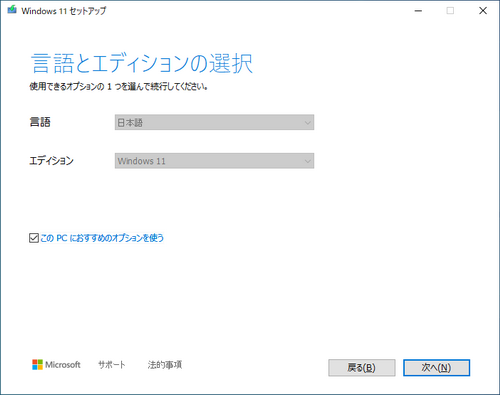500x395 pixels.
Task: Click the 'この PC におすすめのオプションを使う' label text
Action: pyautogui.click(x=102, y=238)
